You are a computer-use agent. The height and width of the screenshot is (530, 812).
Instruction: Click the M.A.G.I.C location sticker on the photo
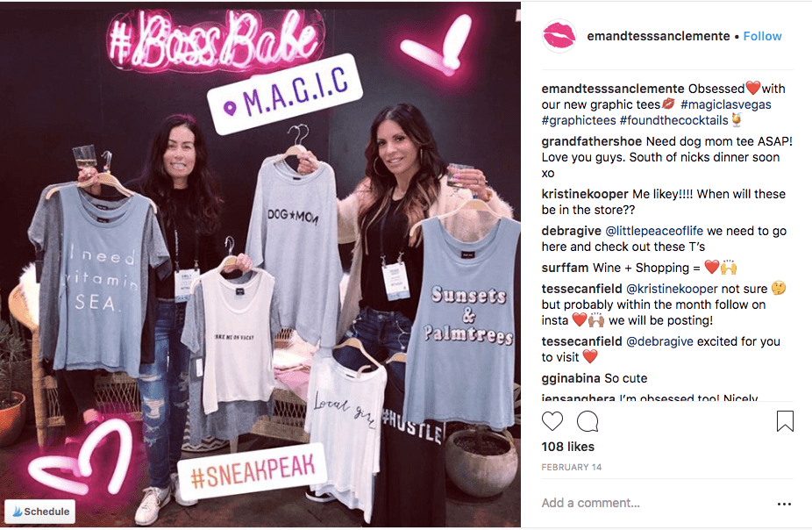tap(284, 93)
